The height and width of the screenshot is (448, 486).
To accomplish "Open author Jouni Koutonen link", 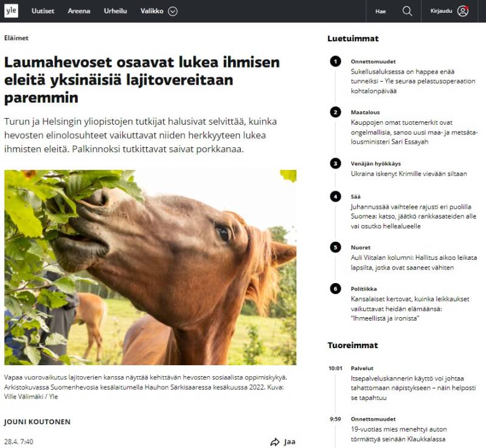I will pyautogui.click(x=37, y=422).
